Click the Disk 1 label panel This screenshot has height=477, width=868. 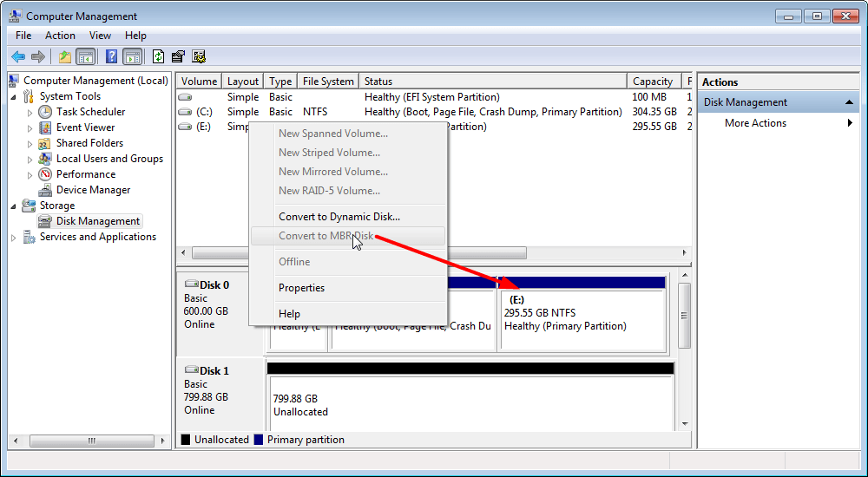[220, 395]
